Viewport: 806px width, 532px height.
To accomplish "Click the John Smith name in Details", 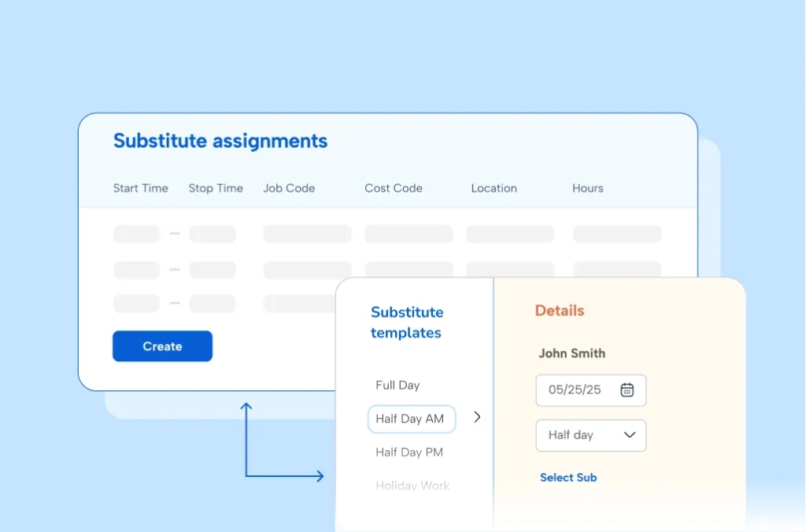I will point(572,353).
